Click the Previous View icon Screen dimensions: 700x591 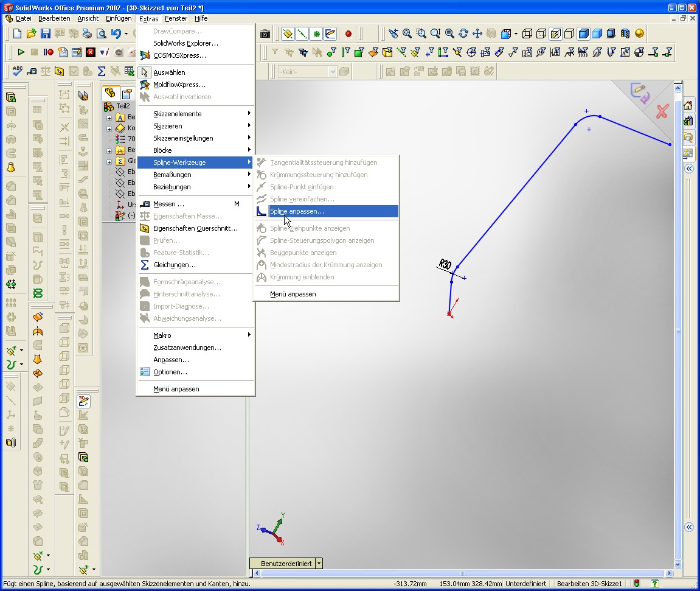pos(393,33)
